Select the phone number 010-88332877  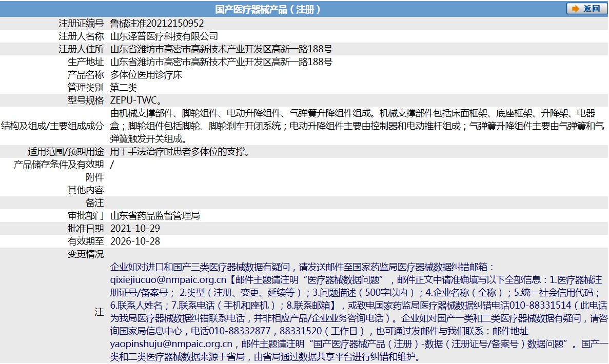[240, 331]
